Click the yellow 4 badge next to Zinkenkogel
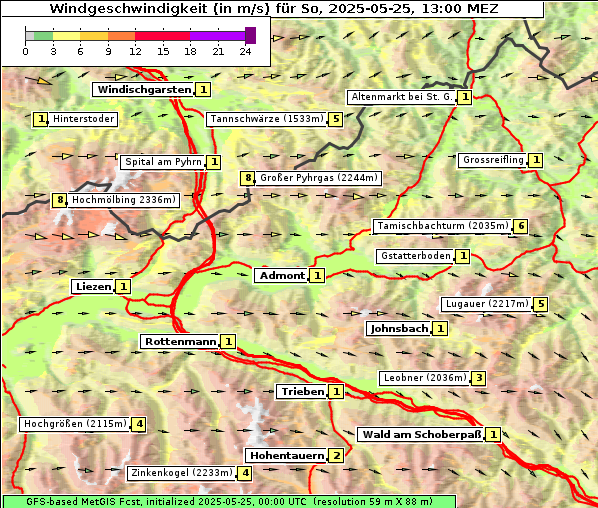598x508 pixels. point(245,473)
